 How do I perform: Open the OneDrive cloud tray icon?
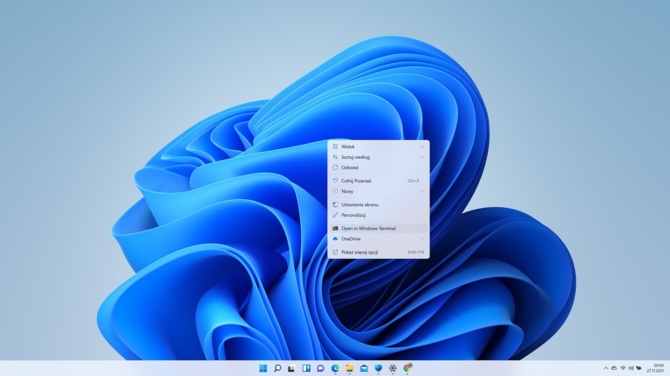pyautogui.click(x=614, y=368)
